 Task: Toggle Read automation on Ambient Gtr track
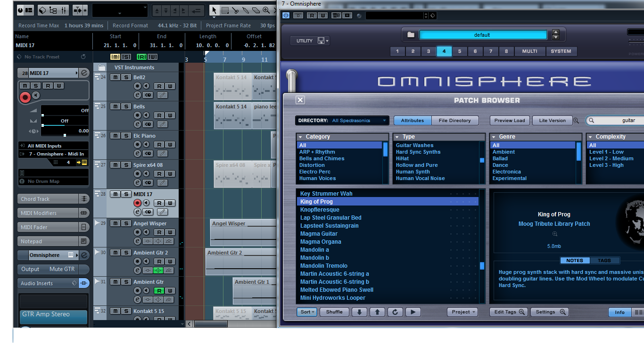pos(159,291)
